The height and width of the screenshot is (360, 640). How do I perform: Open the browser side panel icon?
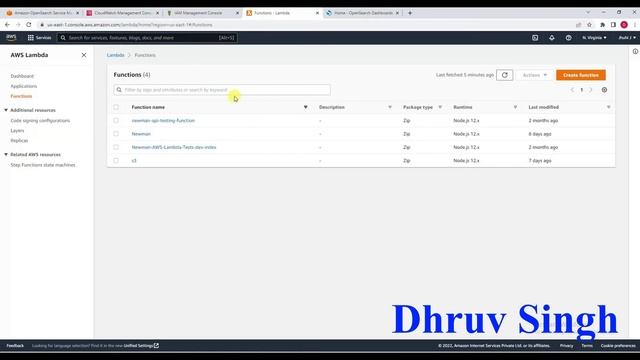[613, 25]
